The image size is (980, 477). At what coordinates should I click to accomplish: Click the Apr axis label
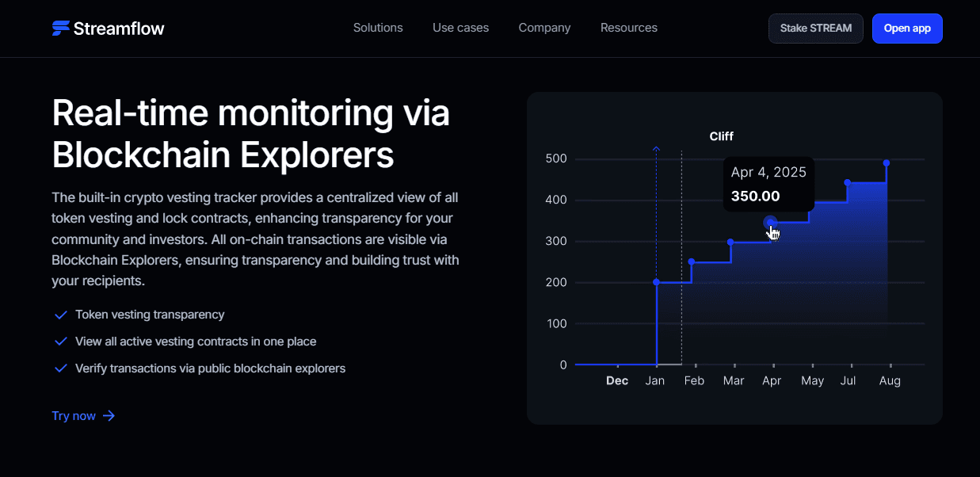click(772, 381)
